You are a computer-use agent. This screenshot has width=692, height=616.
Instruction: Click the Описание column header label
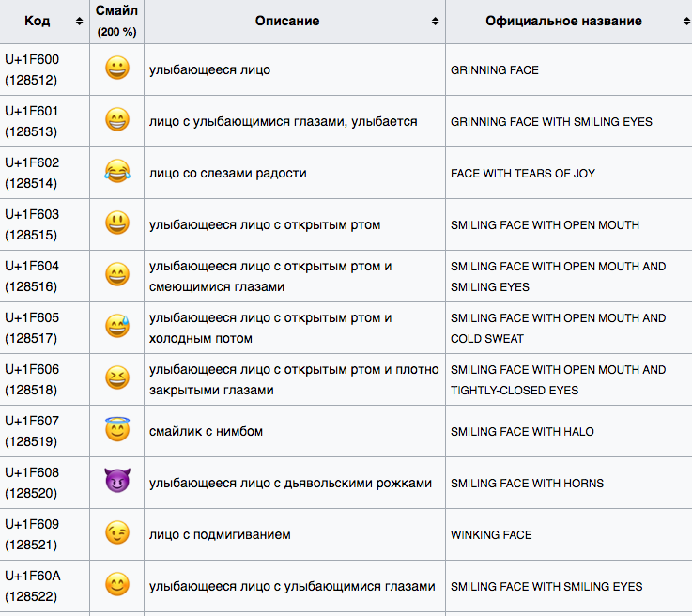(x=287, y=21)
